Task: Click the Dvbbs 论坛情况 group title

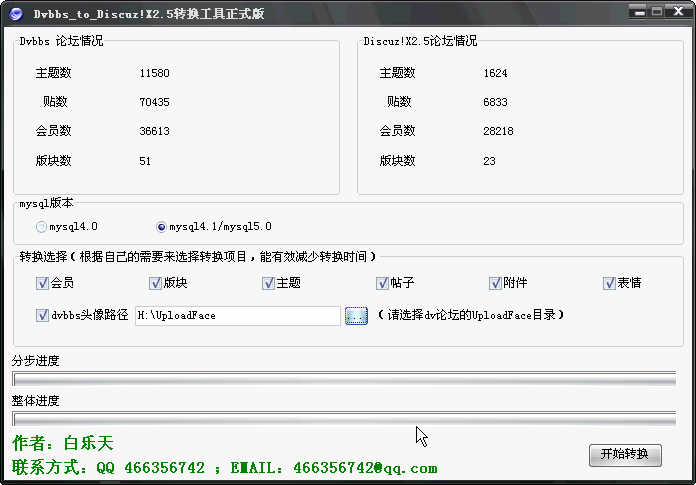Action: 61,41
